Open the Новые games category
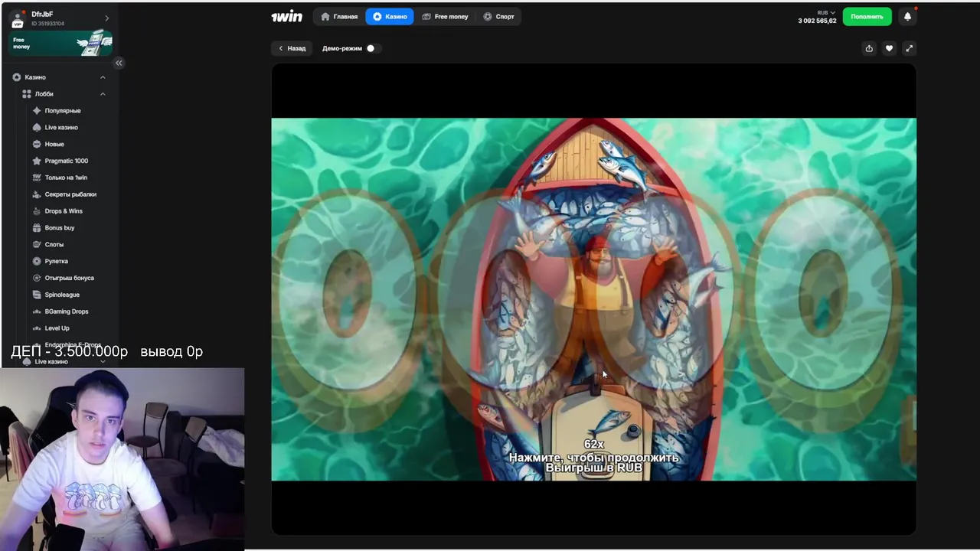Viewport: 980px width, 551px height. coord(54,144)
